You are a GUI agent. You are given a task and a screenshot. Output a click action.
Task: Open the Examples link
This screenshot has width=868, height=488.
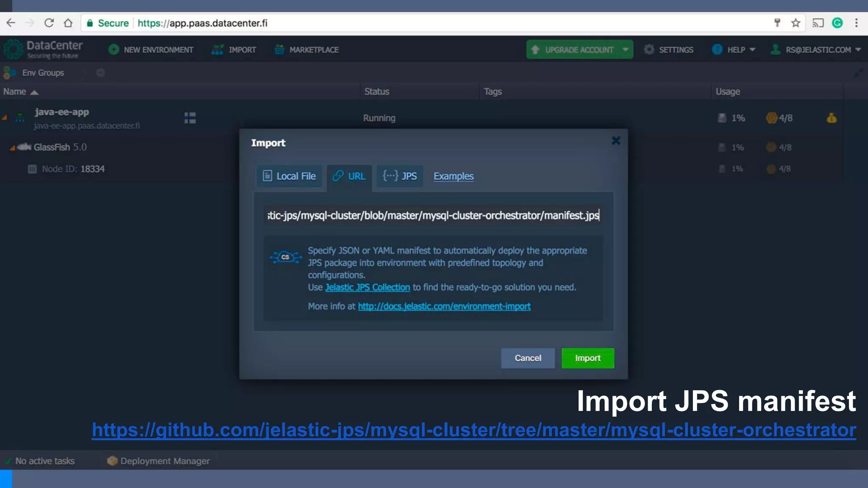click(x=453, y=176)
